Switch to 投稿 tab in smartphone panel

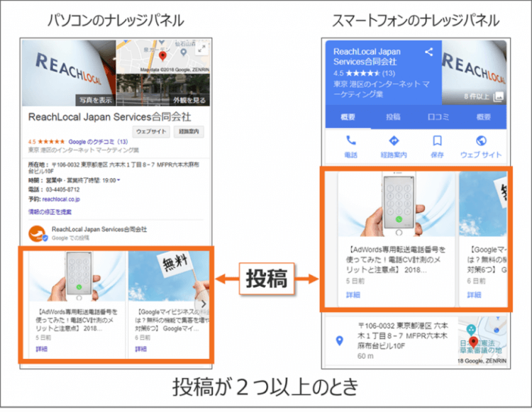(x=393, y=117)
